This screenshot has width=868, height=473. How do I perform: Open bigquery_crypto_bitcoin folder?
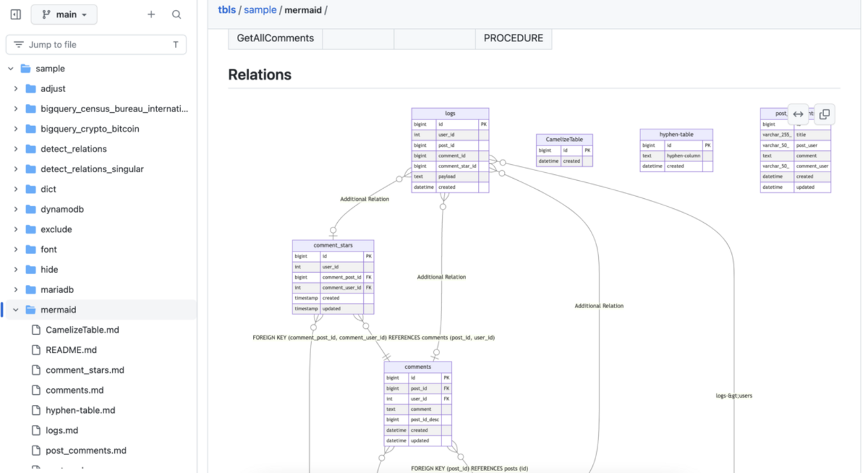(90, 129)
